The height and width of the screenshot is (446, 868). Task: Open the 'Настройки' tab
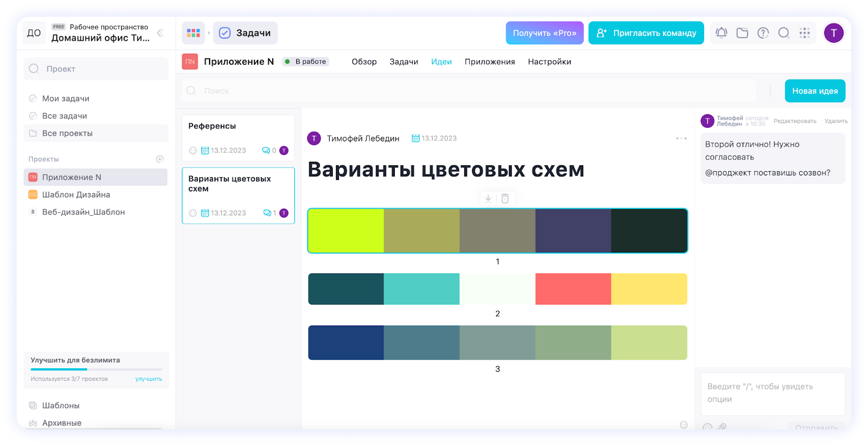tap(549, 62)
